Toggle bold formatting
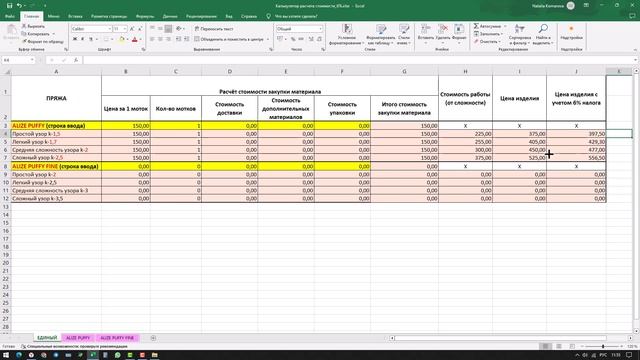 (75, 39)
